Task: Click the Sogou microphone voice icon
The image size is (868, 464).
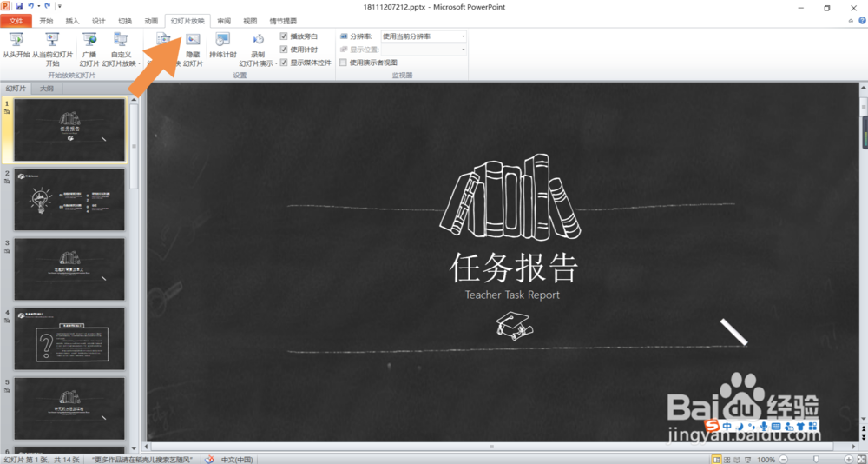Action: (764, 426)
